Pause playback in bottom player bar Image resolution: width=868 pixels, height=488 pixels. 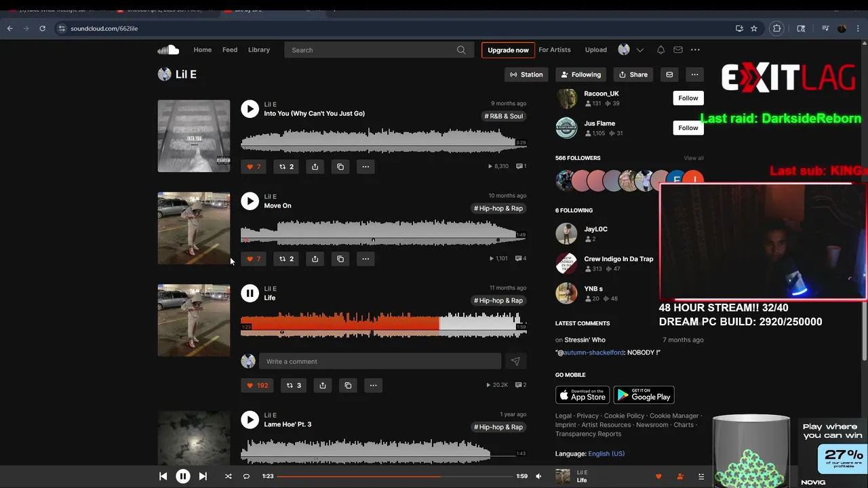[x=183, y=476]
